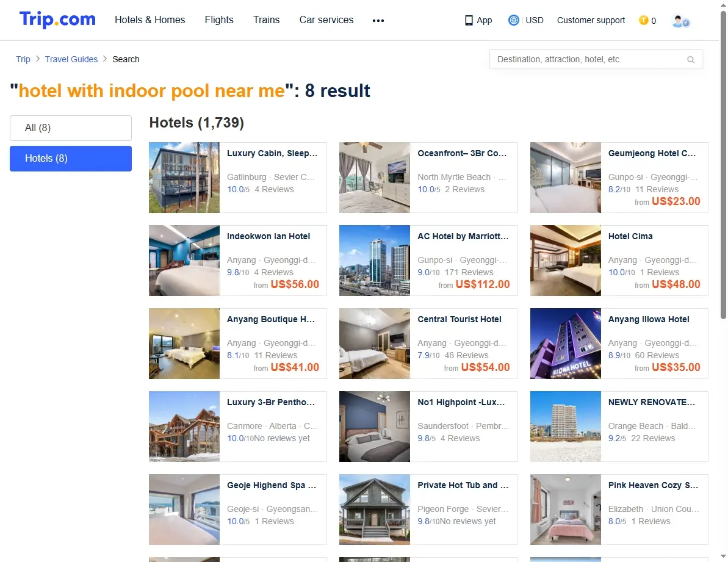Go to Travel Guides breadcrumb

71,59
